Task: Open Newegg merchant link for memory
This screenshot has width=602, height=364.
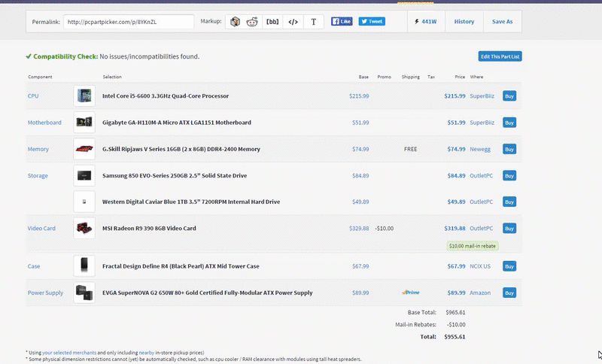Action: [x=480, y=149]
